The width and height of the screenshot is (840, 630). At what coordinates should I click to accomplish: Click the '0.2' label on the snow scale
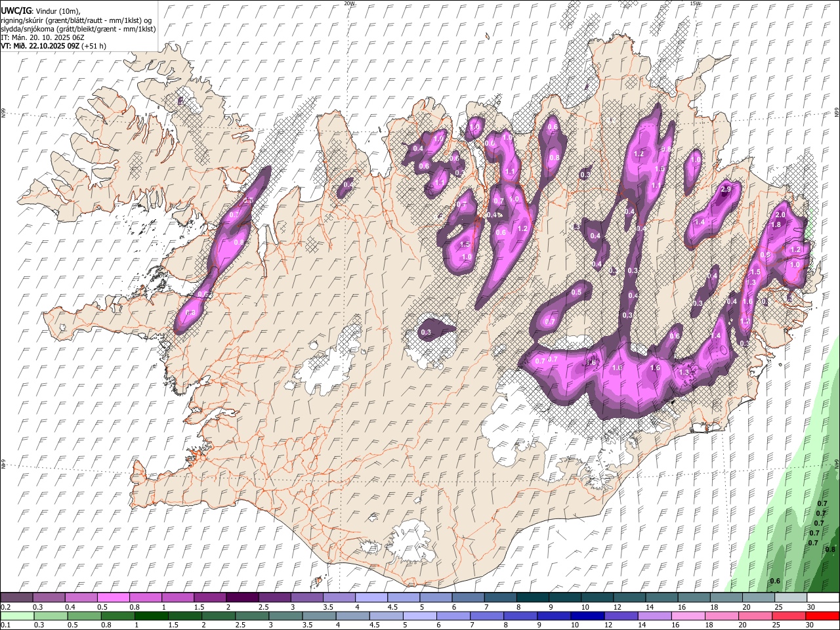click(6, 607)
